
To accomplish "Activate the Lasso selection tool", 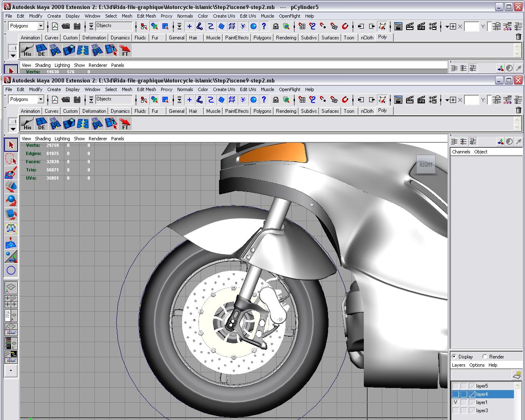I will click(11, 159).
